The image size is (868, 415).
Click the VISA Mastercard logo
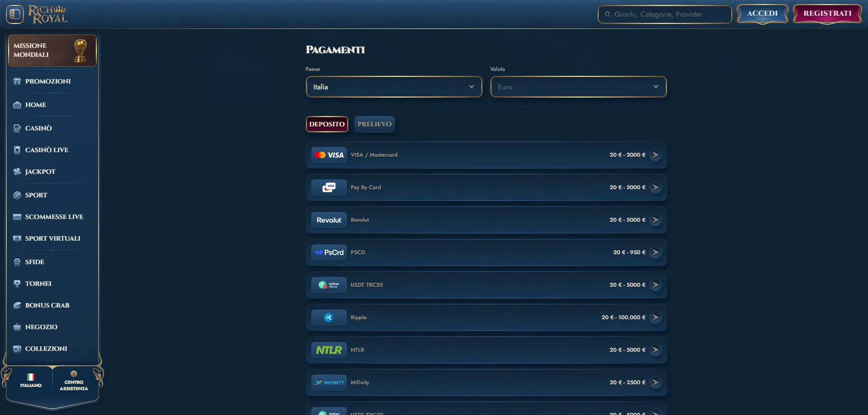click(x=329, y=155)
